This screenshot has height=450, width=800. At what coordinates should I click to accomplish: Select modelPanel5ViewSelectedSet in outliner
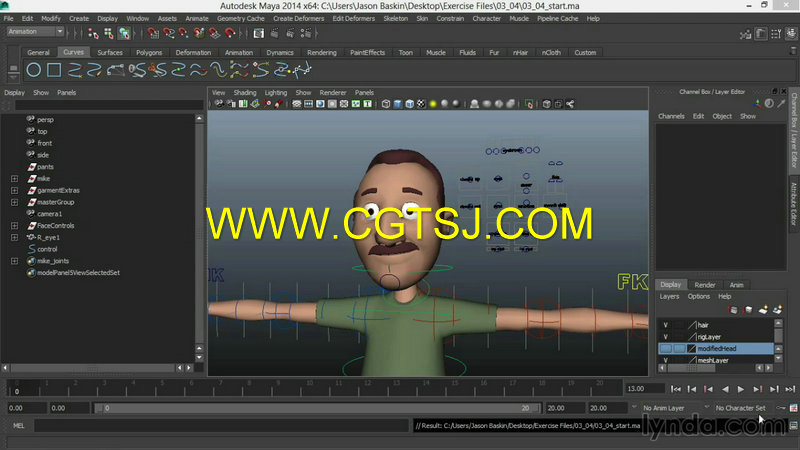point(78,273)
